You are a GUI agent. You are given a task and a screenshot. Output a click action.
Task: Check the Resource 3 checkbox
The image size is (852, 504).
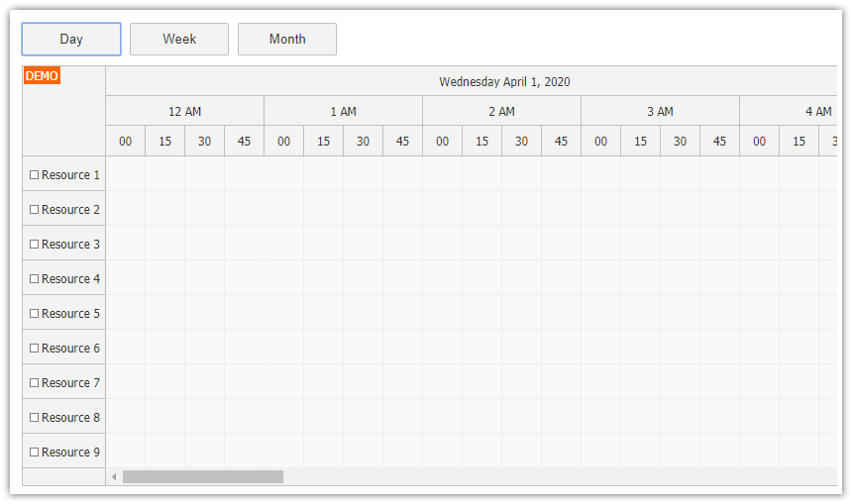pos(35,245)
